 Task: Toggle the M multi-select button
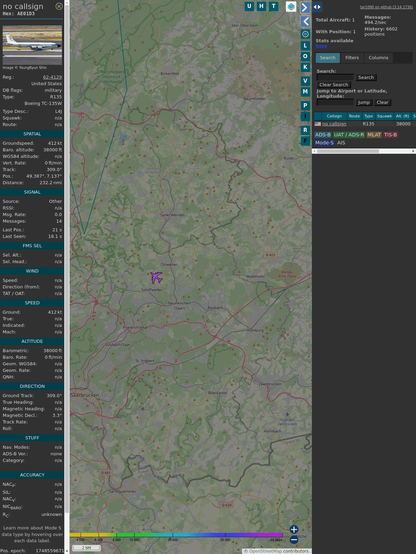click(305, 92)
